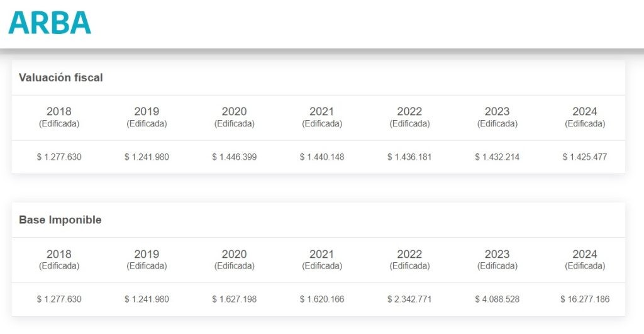Select the $ 1.620.166 base imponible value
Screen dimensions: 644x334
tap(322, 299)
